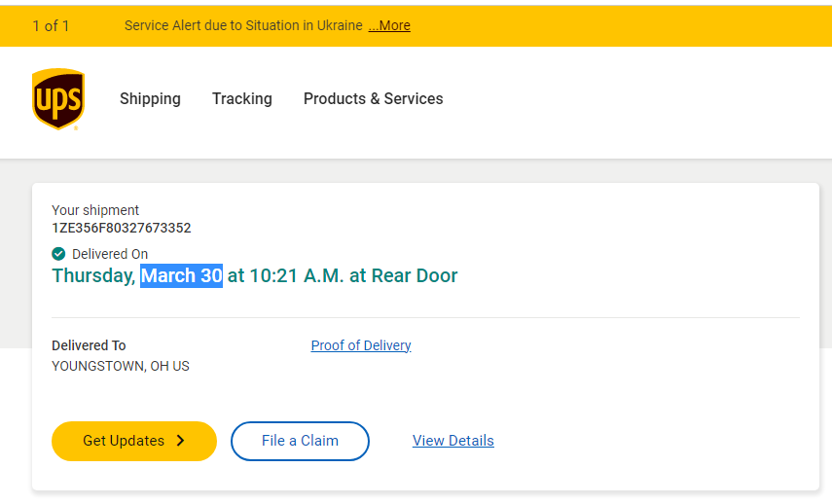Screen dimensions: 832x504
Task: Click the Get Updates button
Action: coord(133,441)
